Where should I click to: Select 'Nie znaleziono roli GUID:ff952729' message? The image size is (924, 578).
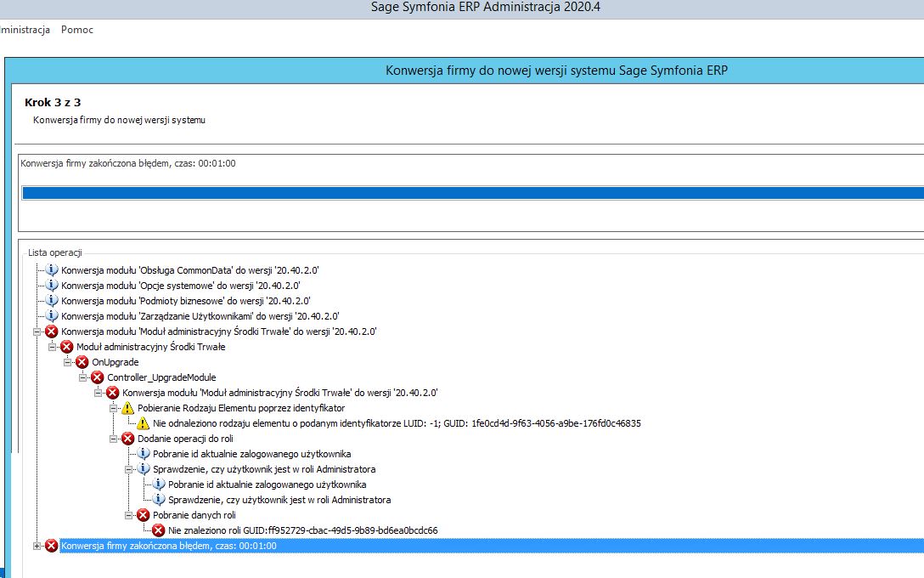(303, 530)
